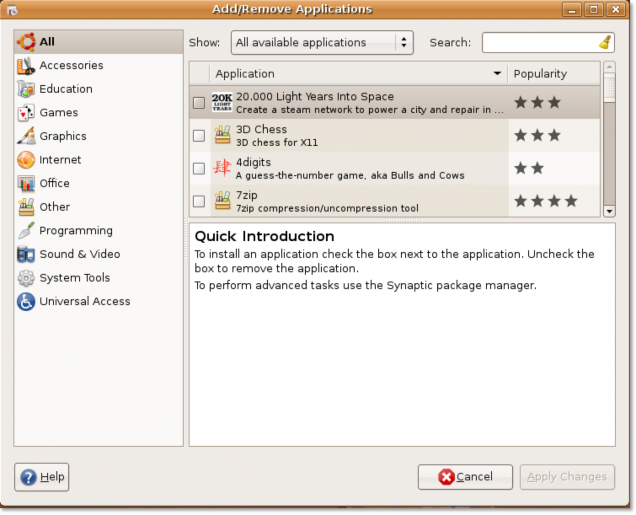Screen dimensions: 636x515
Task: Select the Programming category label
Action: [x=76, y=231]
